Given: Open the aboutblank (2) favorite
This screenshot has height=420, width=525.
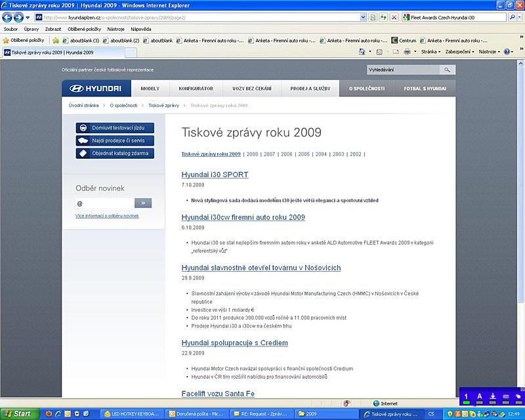Looking at the screenshot, I should coord(121,41).
